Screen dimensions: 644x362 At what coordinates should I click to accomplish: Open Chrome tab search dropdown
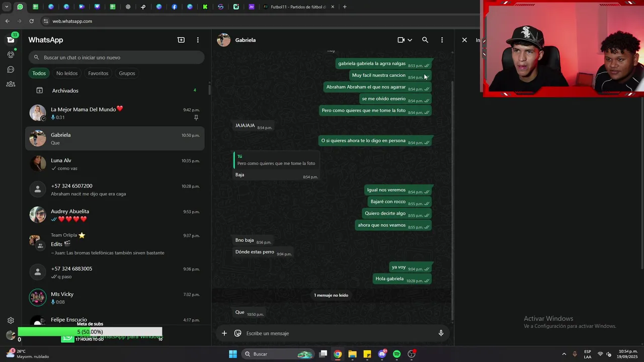[x=7, y=7]
